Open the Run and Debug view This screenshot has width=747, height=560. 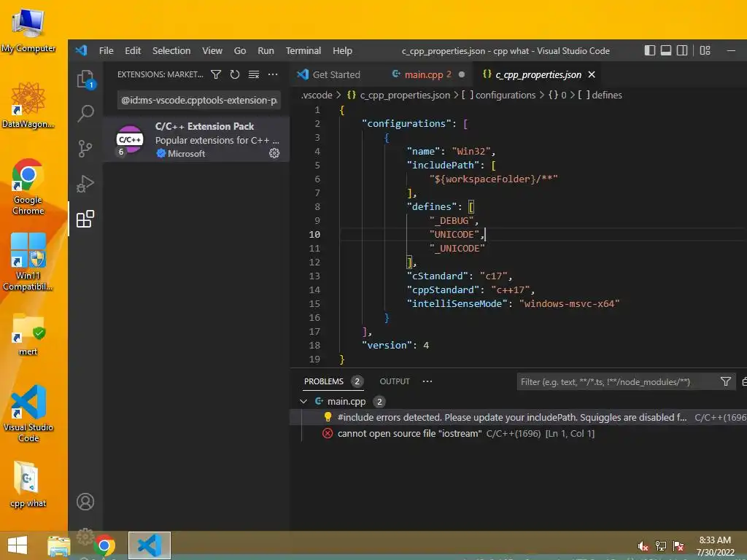coord(85,184)
